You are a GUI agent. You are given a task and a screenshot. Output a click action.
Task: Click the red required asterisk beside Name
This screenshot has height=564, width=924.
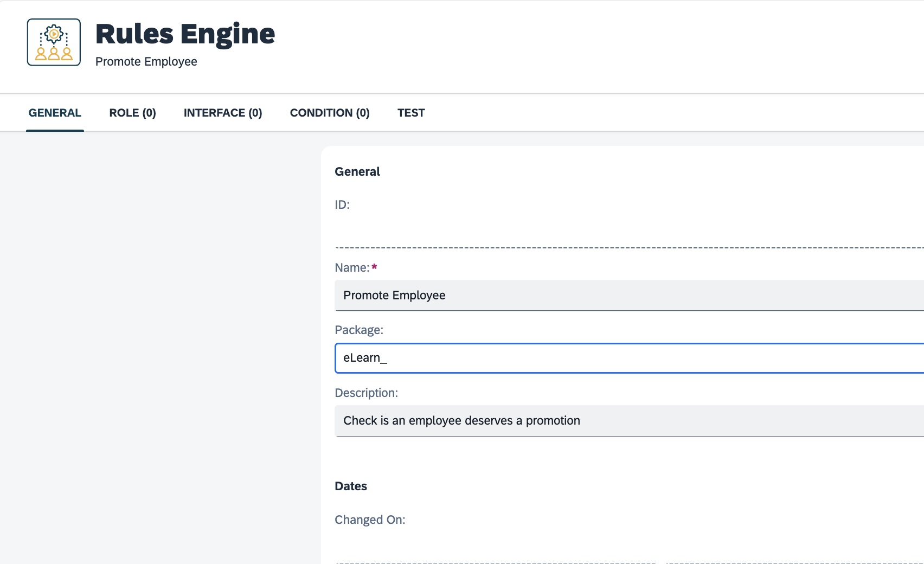(375, 266)
